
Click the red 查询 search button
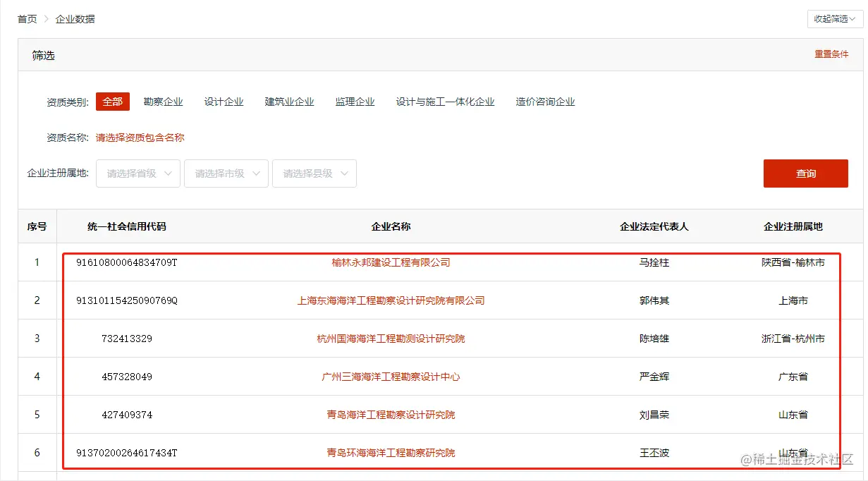(x=806, y=173)
